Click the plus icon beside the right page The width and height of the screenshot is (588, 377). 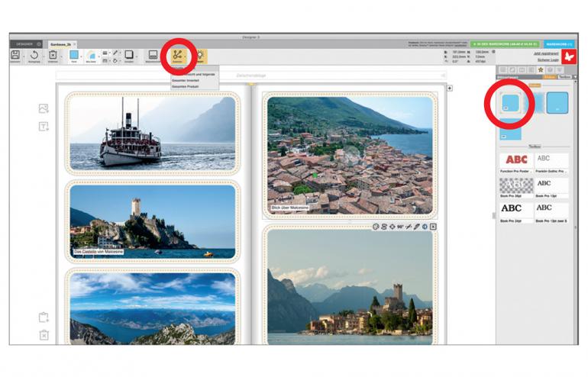450,88
